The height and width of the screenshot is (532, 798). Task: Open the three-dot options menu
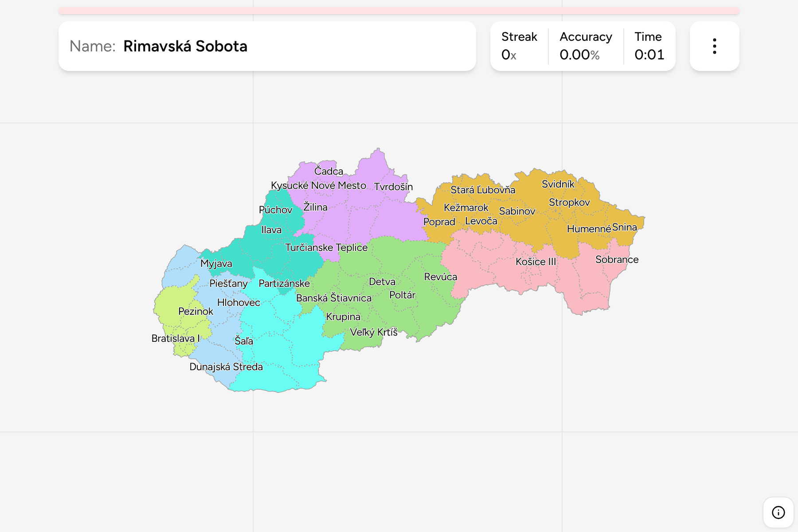pyautogui.click(x=714, y=46)
